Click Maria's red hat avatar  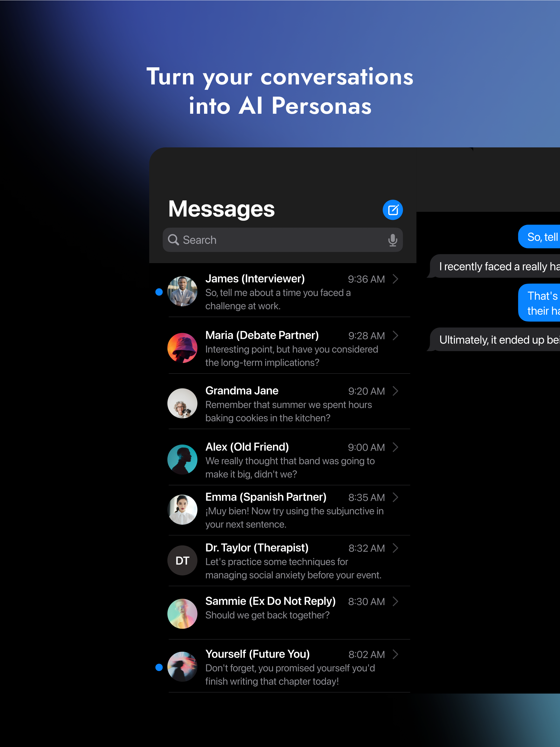[182, 348]
